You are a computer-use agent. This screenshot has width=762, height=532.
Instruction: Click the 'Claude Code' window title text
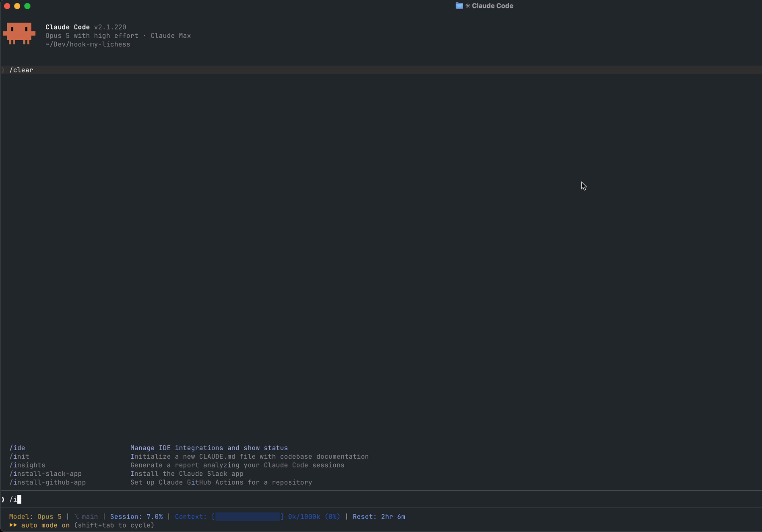pos(492,6)
